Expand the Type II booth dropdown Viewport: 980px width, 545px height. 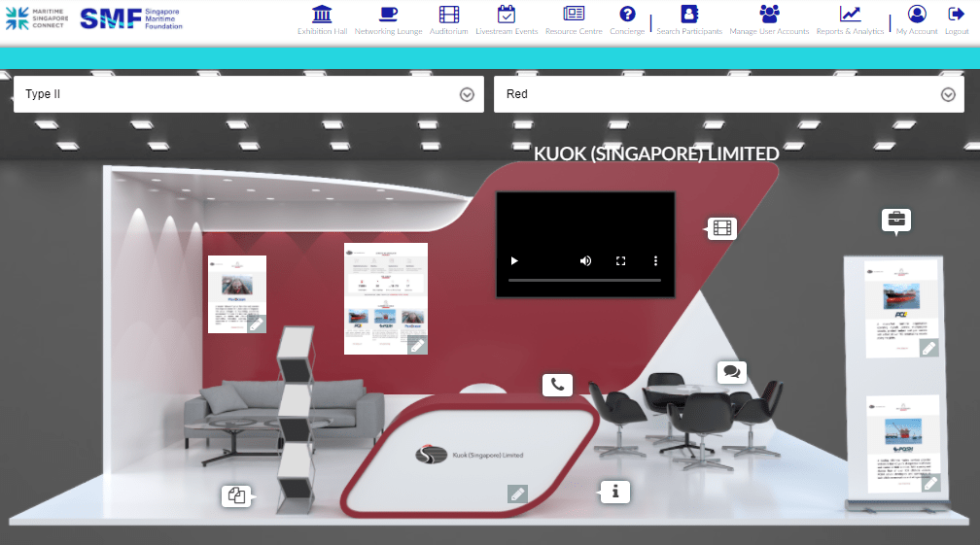pyautogui.click(x=249, y=94)
